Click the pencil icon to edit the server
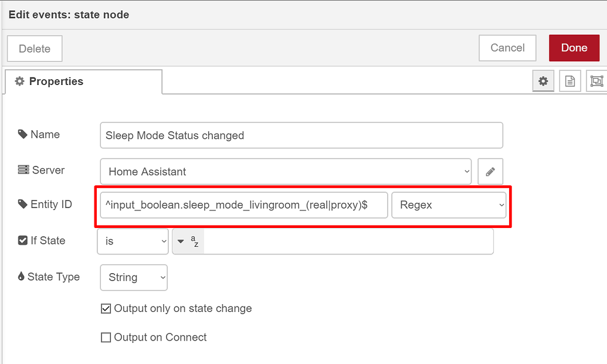Screen dimensions: 607x364 coord(490,171)
